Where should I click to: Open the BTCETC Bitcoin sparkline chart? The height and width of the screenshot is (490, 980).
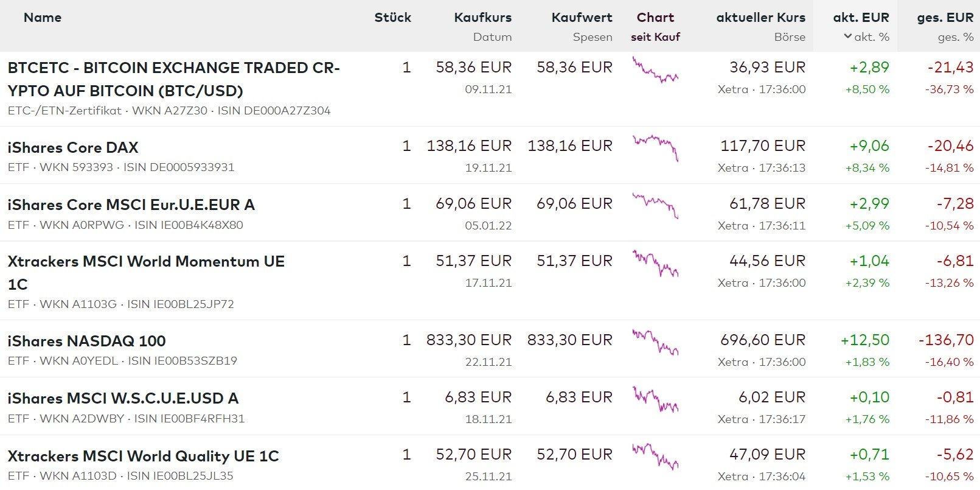click(655, 71)
